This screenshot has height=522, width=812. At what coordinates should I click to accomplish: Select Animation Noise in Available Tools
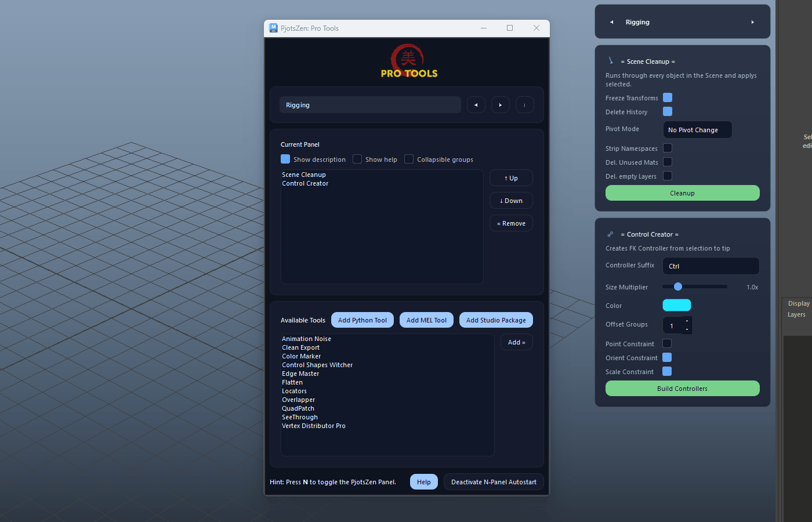click(306, 339)
